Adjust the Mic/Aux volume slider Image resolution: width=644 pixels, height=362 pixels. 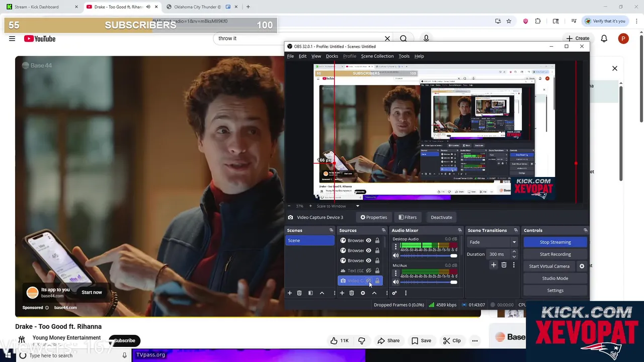(x=429, y=282)
